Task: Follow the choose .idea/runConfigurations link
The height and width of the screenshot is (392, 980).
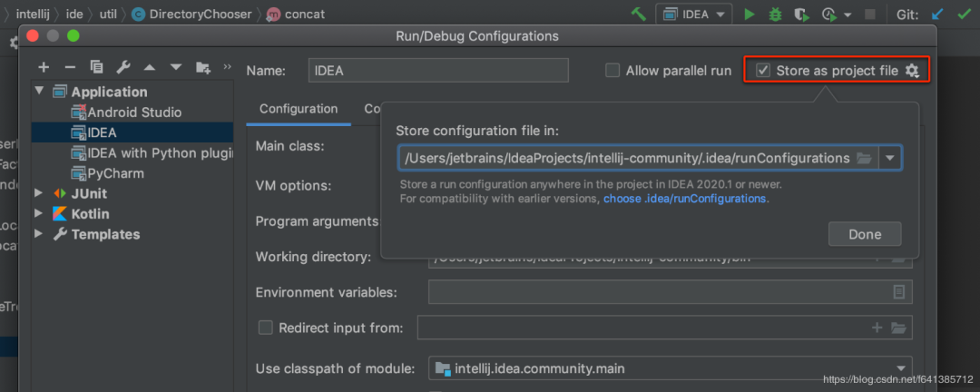Action: point(686,198)
